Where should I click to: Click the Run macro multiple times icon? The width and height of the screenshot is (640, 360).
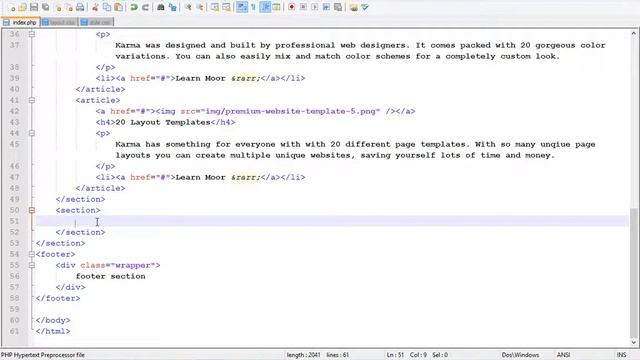[x=326, y=7]
